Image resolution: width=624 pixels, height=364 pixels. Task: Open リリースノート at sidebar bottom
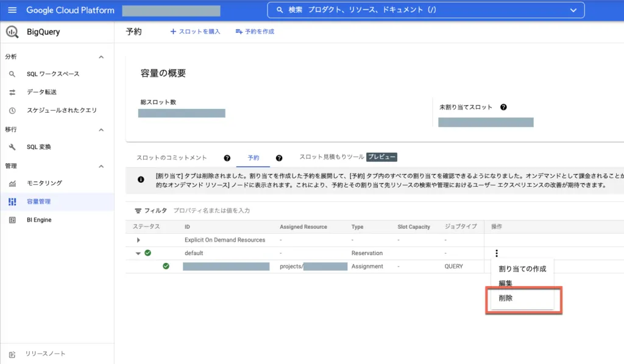[x=45, y=354]
